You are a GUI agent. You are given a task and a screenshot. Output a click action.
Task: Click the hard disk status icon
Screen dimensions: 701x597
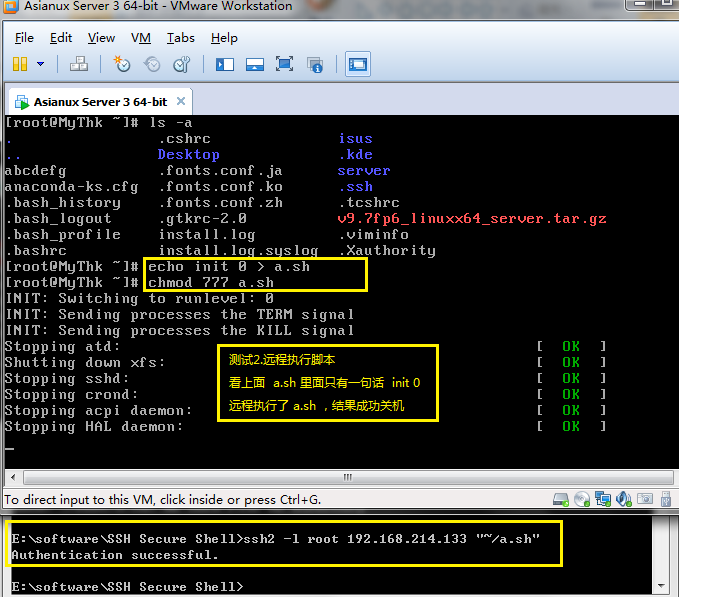(561, 499)
